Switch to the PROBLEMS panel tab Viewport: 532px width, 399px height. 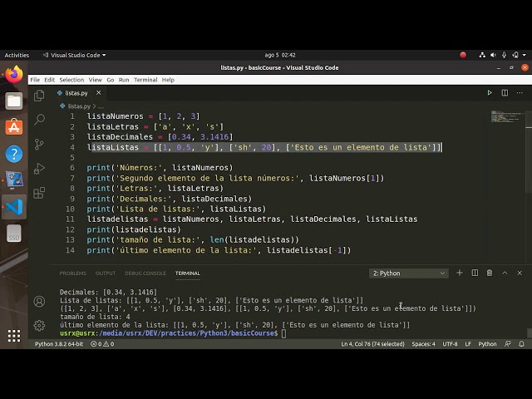[73, 273]
